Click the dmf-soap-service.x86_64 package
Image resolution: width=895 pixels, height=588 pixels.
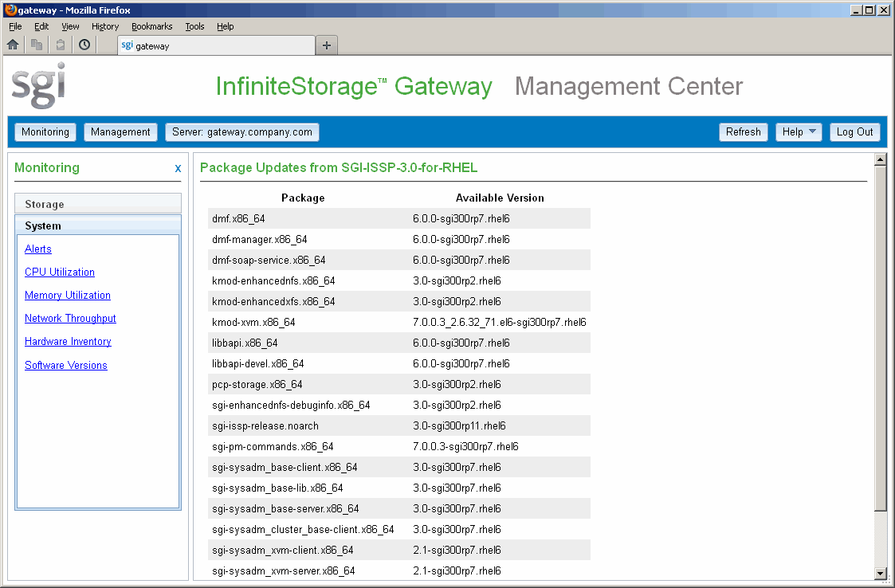269,261
